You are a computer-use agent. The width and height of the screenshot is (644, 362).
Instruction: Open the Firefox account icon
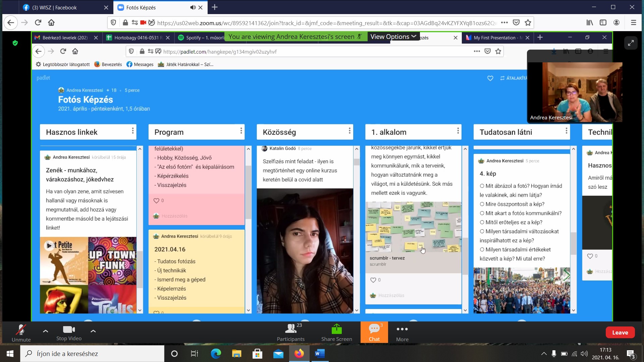(x=616, y=22)
